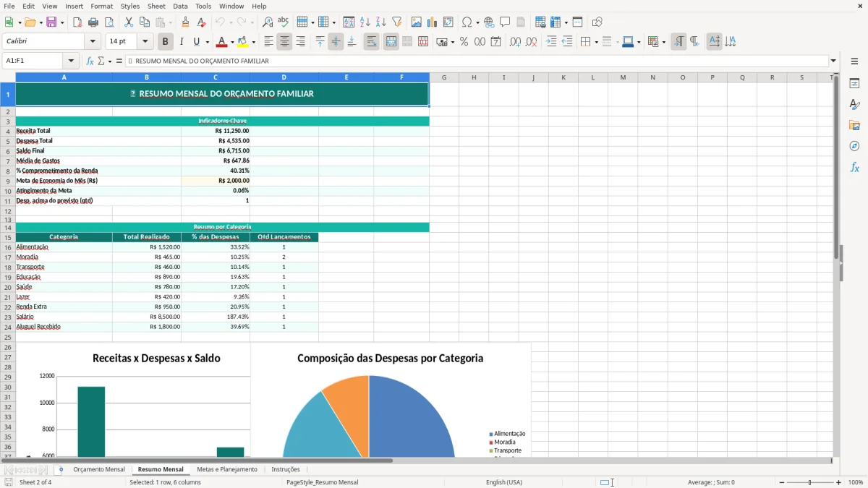Open the Borders dropdown arrow

[595, 42]
